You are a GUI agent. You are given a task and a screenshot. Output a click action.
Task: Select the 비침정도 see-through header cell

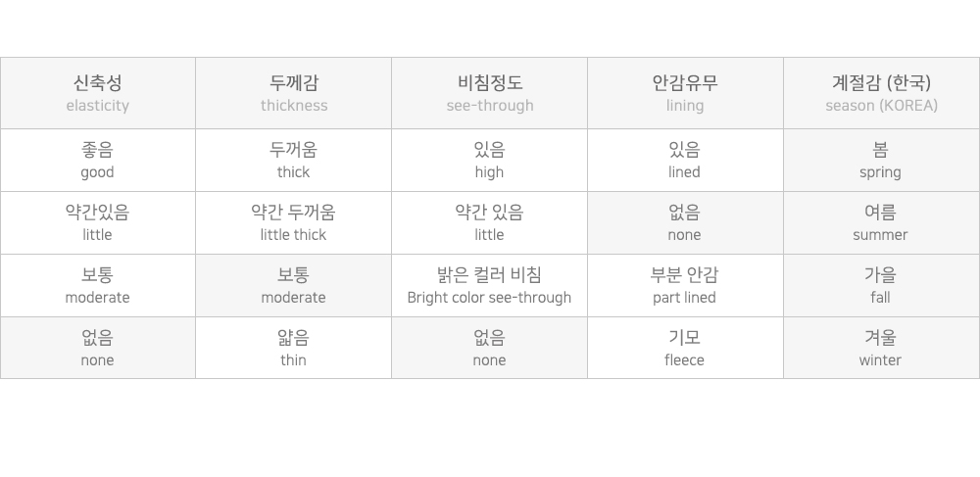(490, 93)
